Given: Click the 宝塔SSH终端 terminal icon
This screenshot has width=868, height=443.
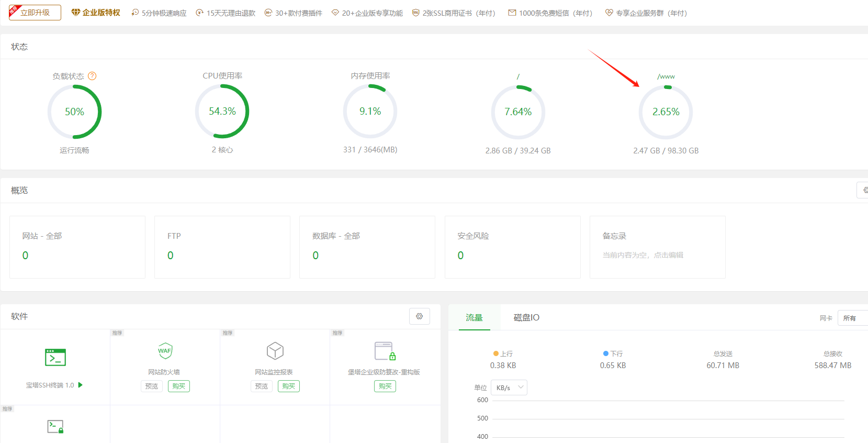Looking at the screenshot, I should (55, 358).
